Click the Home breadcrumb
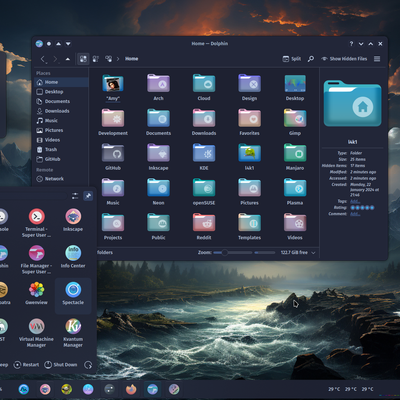This screenshot has height=400, width=400. [132, 59]
